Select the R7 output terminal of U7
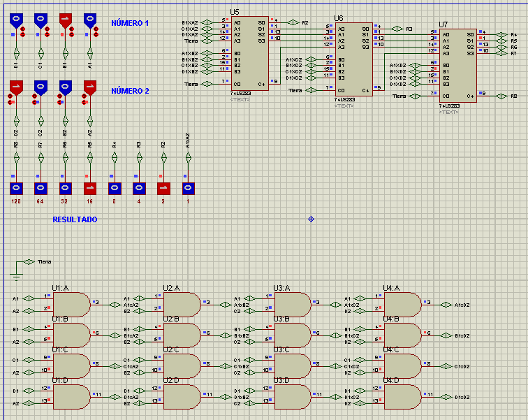This screenshot has height=420, width=528. pos(501,53)
